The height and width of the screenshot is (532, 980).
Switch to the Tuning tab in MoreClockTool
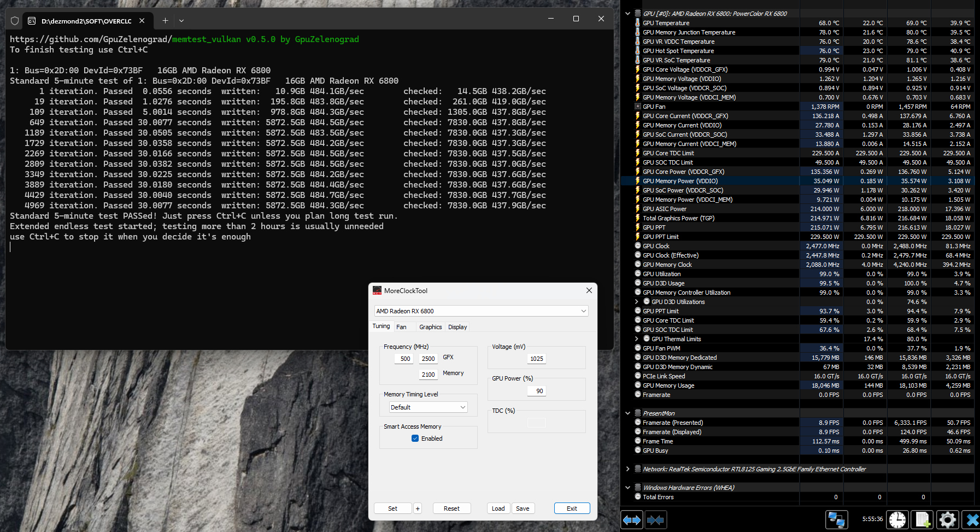click(382, 326)
